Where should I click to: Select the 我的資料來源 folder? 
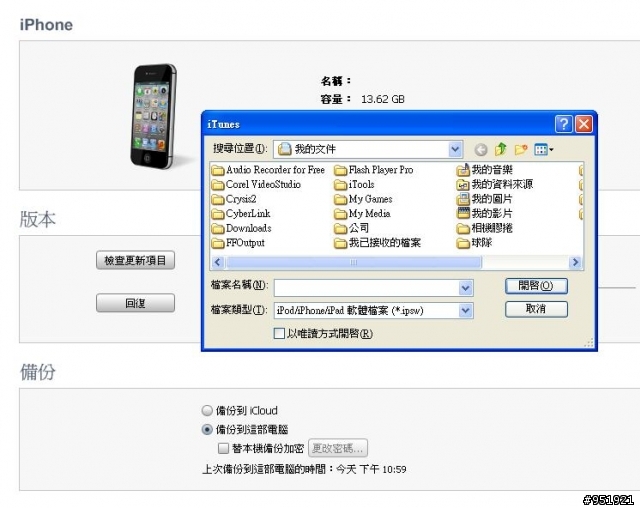point(495,184)
